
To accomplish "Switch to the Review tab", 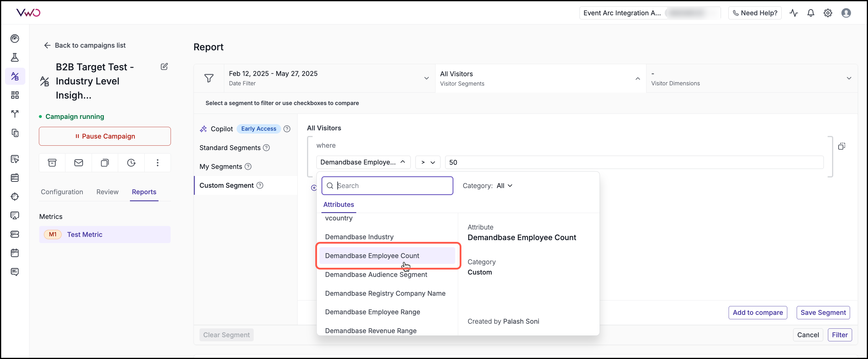I will tap(108, 192).
